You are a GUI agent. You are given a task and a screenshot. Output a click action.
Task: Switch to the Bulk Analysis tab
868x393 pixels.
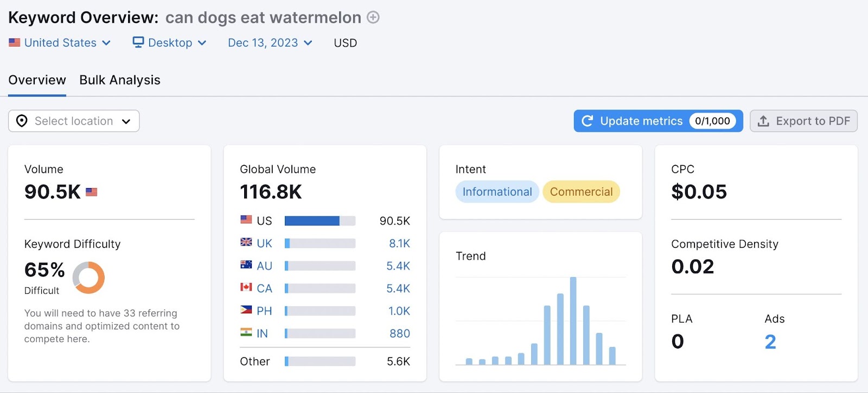tap(119, 80)
